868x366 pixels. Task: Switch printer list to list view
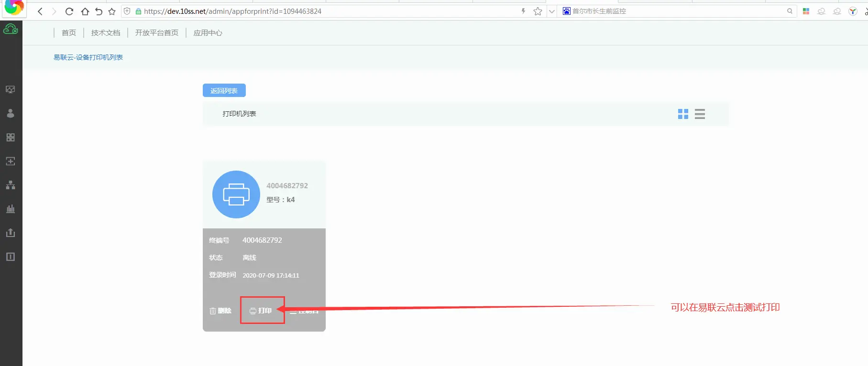[700, 114]
